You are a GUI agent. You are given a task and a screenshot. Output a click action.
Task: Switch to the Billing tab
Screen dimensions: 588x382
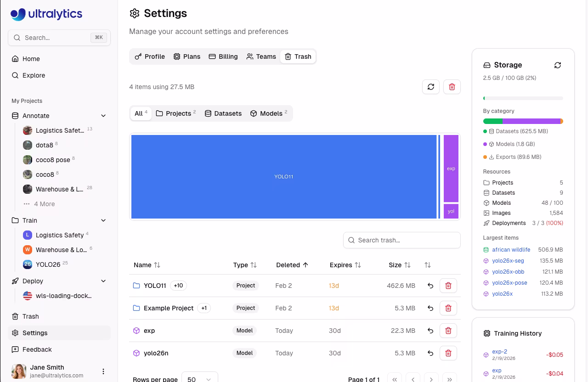click(223, 56)
